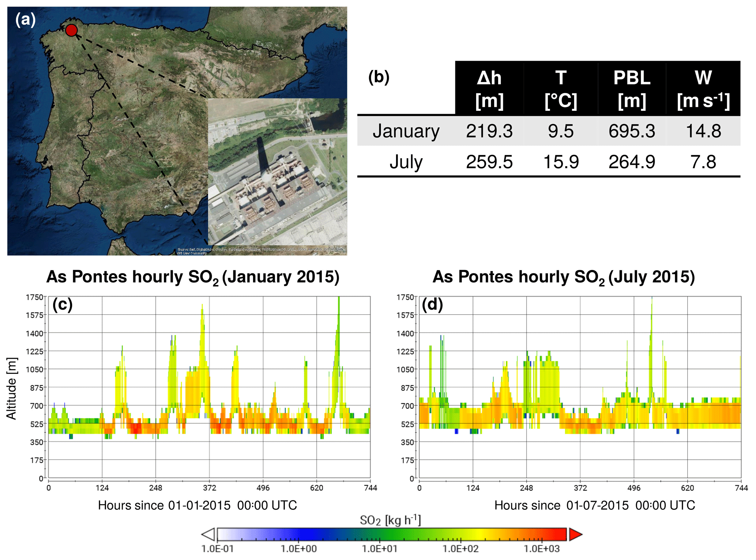Click the 1.0E+02 colorbar tick label
The height and width of the screenshot is (560, 756).
pyautogui.click(x=460, y=549)
